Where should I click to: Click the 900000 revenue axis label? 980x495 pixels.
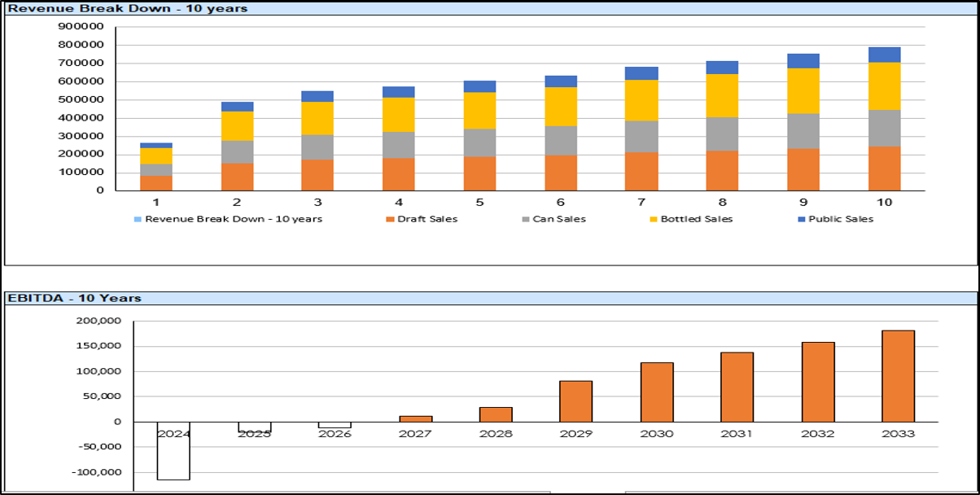81,26
